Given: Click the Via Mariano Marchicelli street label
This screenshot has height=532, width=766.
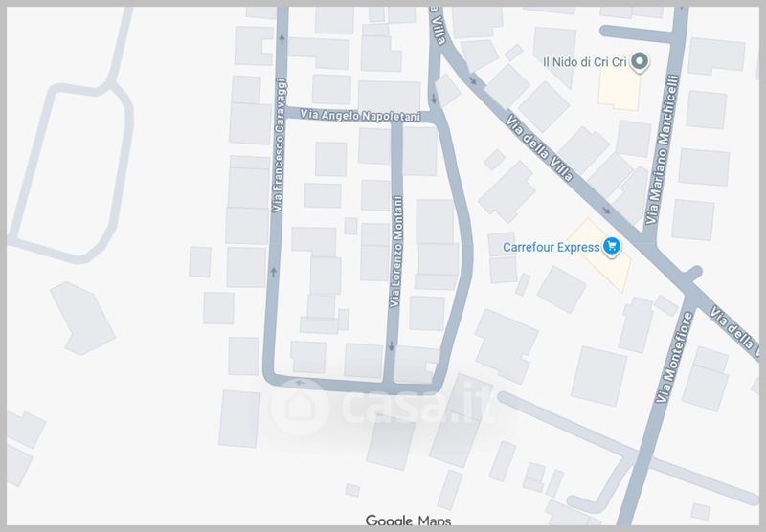Looking at the screenshot, I should (663, 150).
